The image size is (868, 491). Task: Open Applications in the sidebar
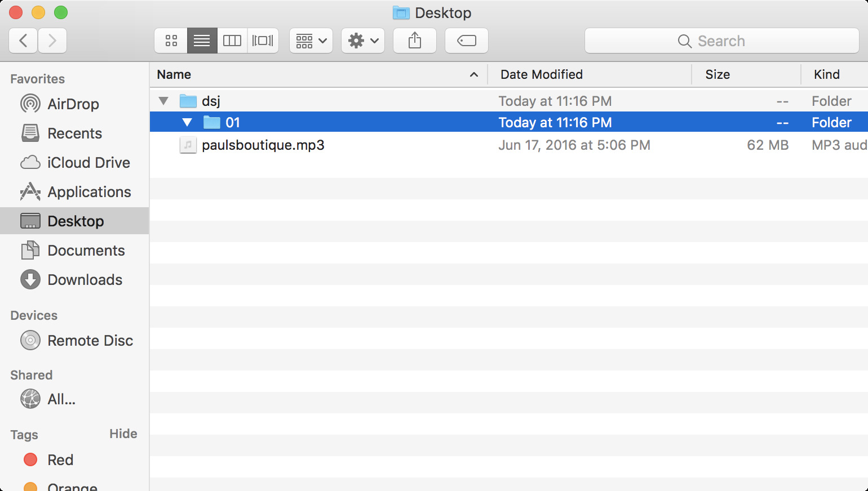[x=89, y=192]
